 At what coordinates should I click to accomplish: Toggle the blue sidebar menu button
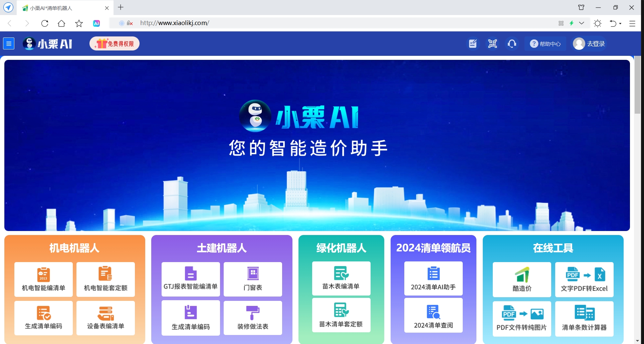9,43
